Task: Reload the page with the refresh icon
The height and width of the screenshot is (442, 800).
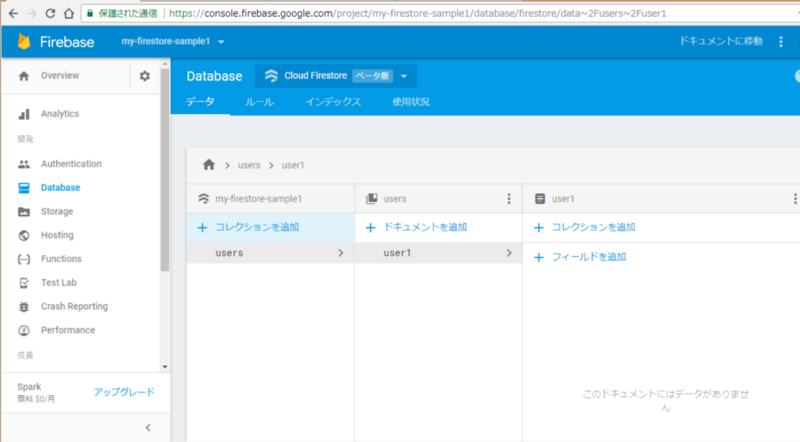Action: (x=50, y=13)
